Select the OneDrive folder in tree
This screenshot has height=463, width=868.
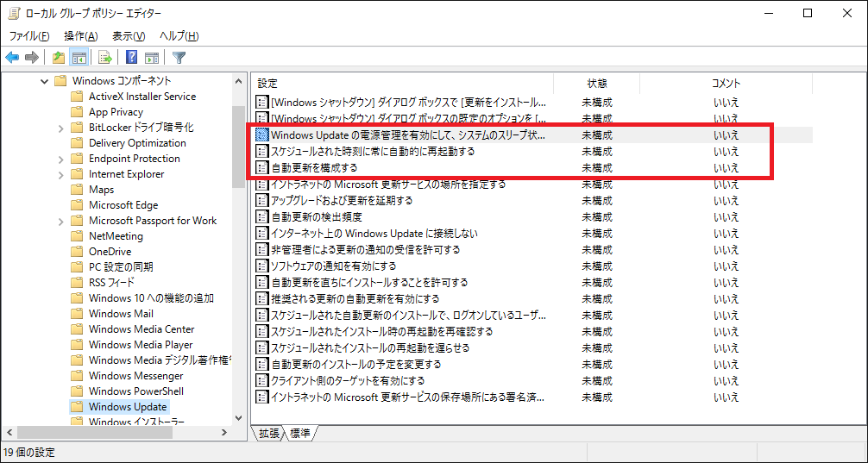coord(109,252)
